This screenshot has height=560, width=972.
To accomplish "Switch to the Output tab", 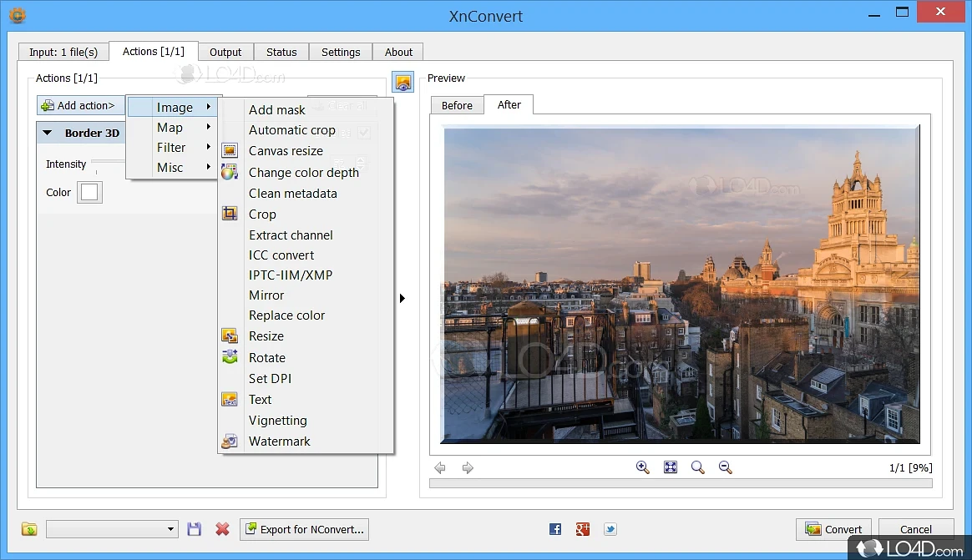I will [225, 52].
